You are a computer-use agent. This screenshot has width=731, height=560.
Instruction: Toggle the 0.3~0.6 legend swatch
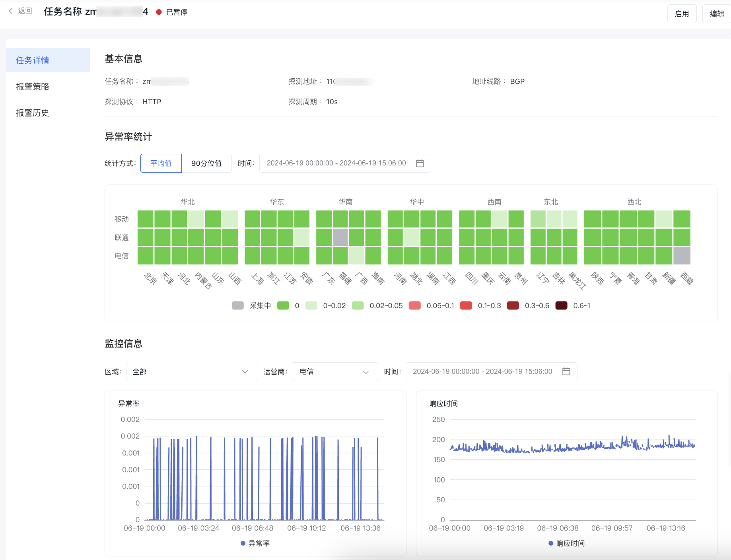(513, 305)
